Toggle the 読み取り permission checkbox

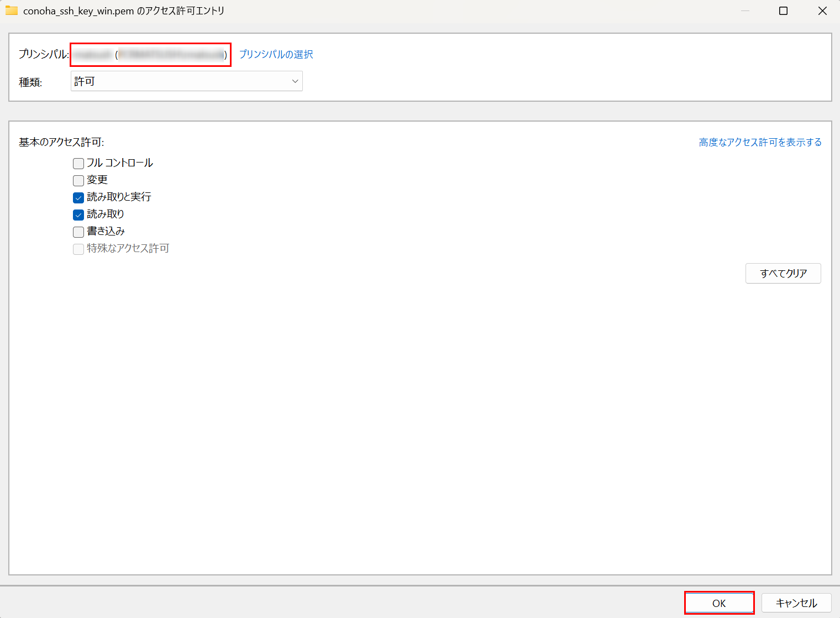pyautogui.click(x=78, y=215)
